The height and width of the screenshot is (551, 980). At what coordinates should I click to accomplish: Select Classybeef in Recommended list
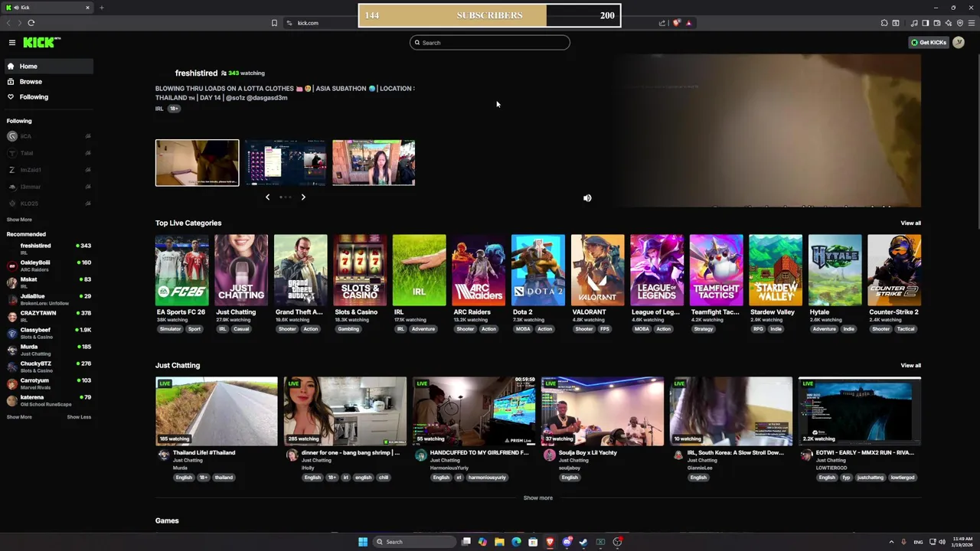[47, 333]
